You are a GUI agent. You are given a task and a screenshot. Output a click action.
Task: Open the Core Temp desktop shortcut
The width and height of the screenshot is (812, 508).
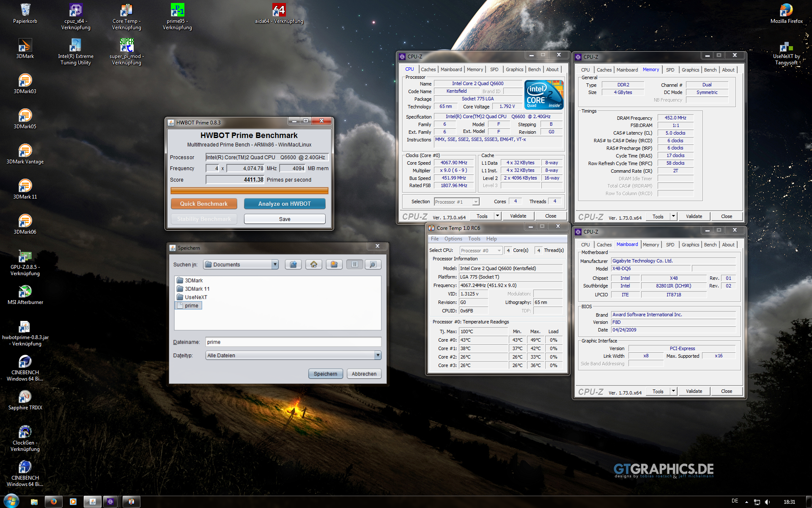(x=126, y=17)
